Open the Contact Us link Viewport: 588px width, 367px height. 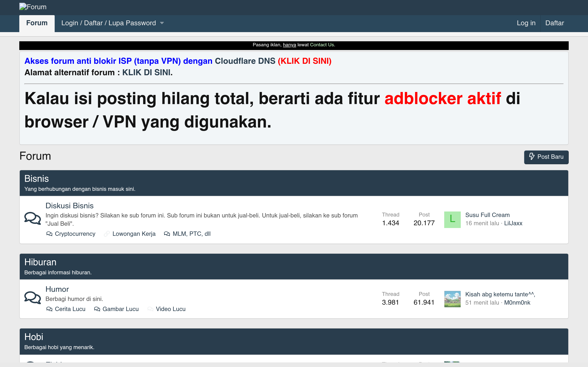coord(322,45)
